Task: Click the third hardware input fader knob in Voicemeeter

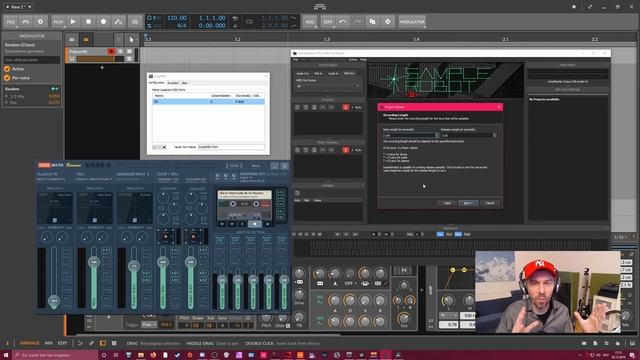Action: coord(134,266)
